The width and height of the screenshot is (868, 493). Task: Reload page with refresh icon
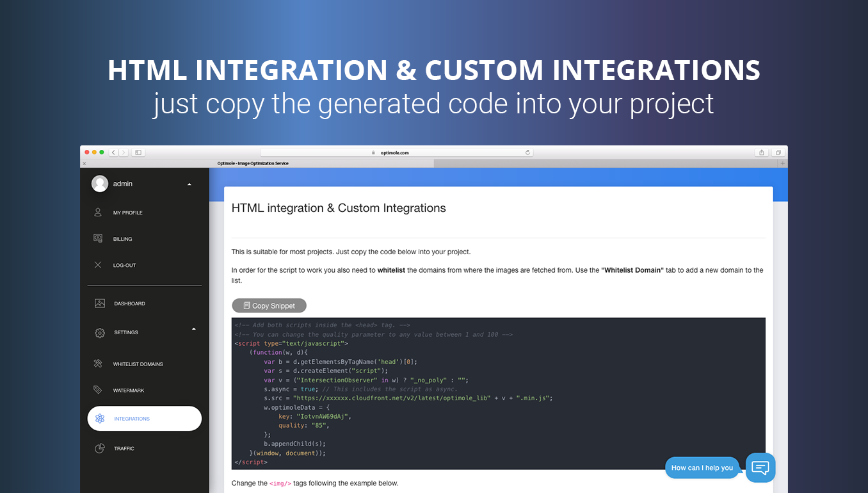click(527, 152)
